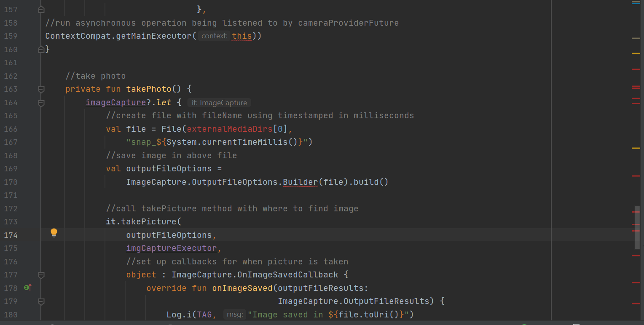Image resolution: width=644 pixels, height=325 pixels.
Task: Toggle the fold end marker on line 160
Action: (41, 50)
